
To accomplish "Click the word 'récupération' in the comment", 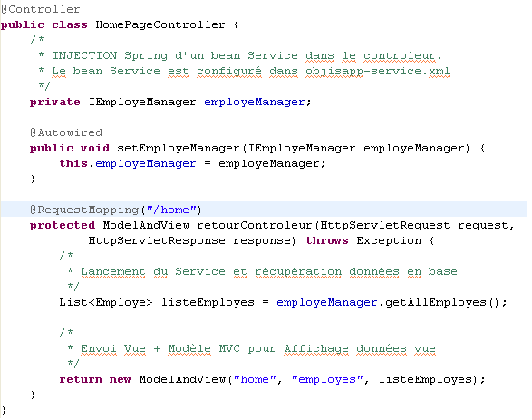I will tap(298, 271).
